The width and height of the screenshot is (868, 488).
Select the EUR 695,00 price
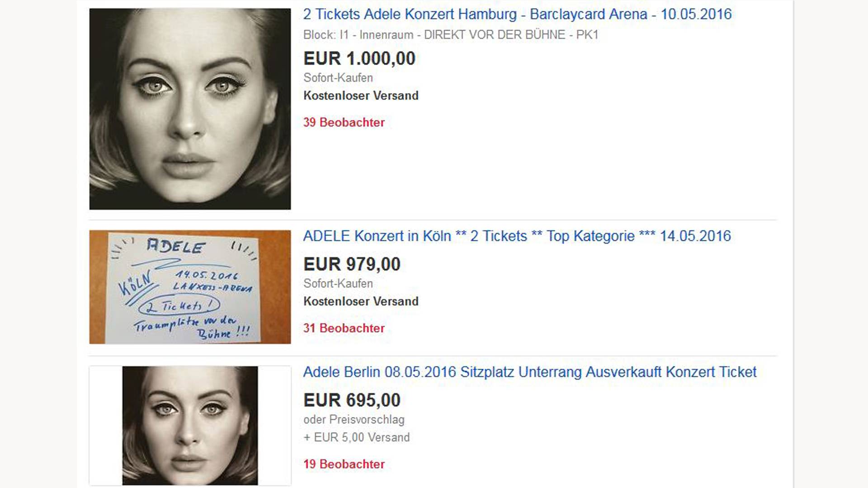tap(352, 400)
